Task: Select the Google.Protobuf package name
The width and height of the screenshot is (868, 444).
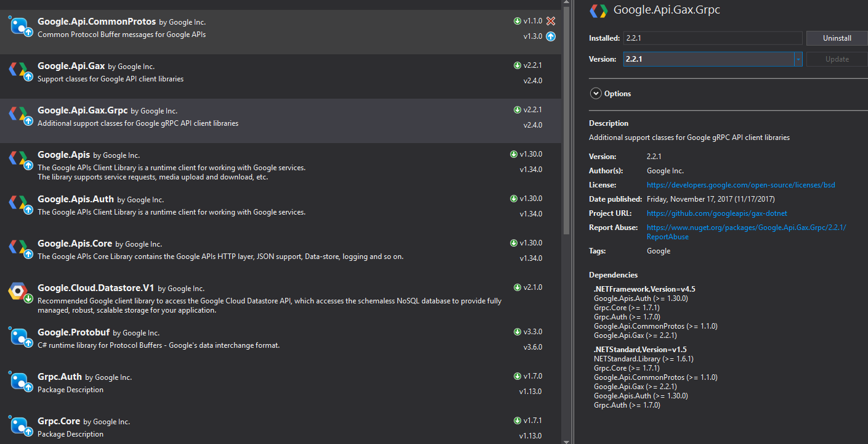Action: (x=73, y=332)
